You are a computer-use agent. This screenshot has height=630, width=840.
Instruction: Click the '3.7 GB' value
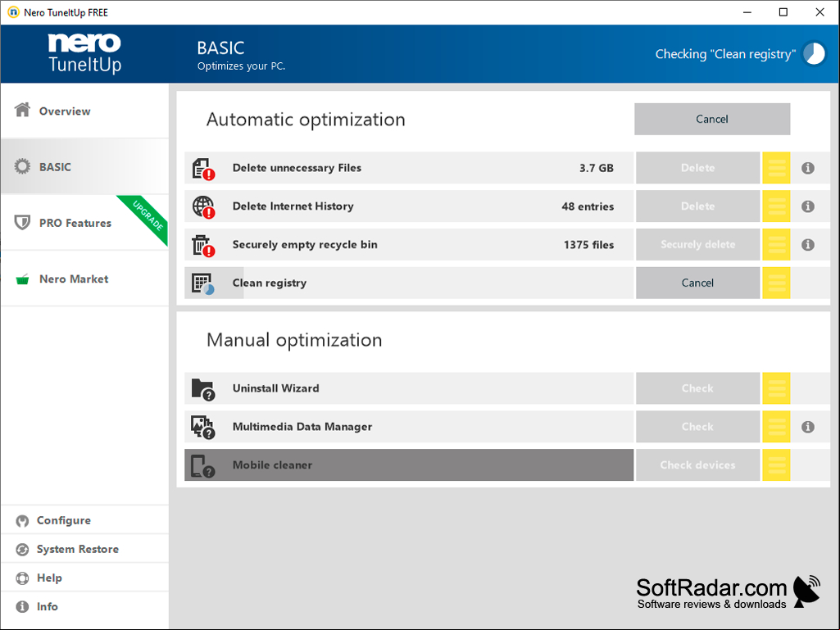coord(597,168)
